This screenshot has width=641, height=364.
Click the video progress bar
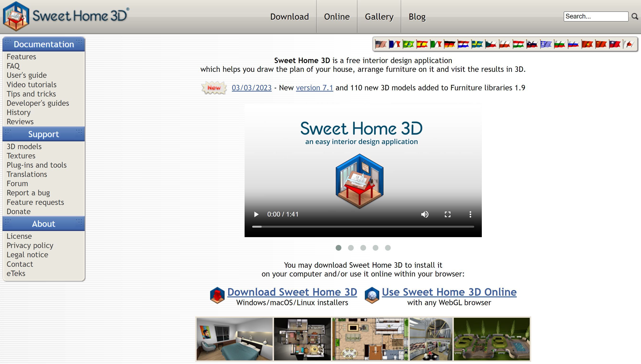pos(363,227)
